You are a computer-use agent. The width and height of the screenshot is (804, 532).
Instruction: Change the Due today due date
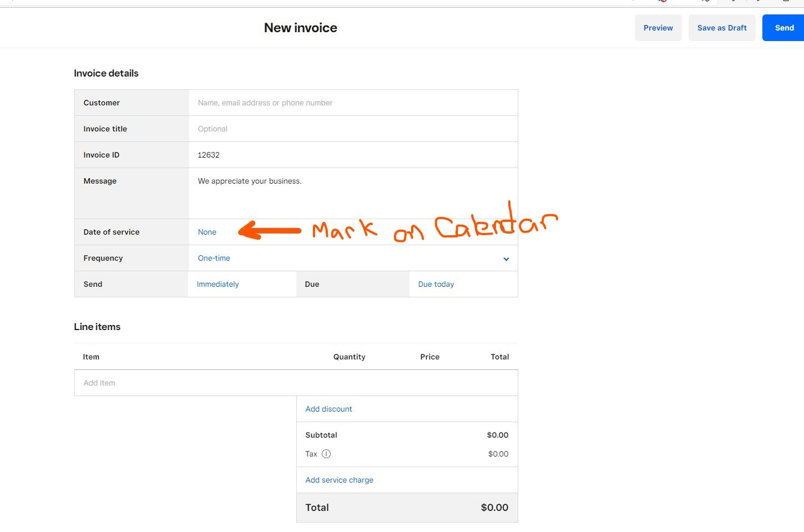pos(436,283)
